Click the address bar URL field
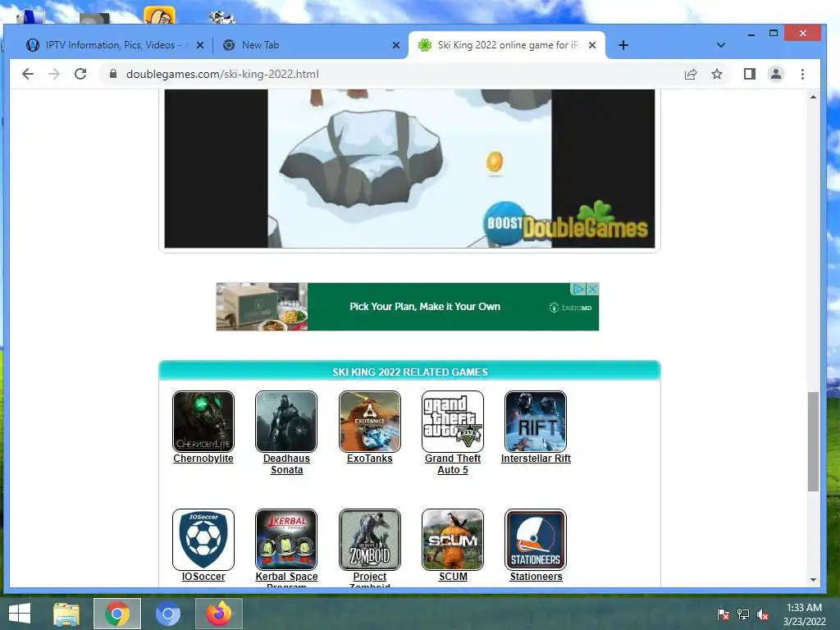840x630 pixels. pyautogui.click(x=396, y=74)
